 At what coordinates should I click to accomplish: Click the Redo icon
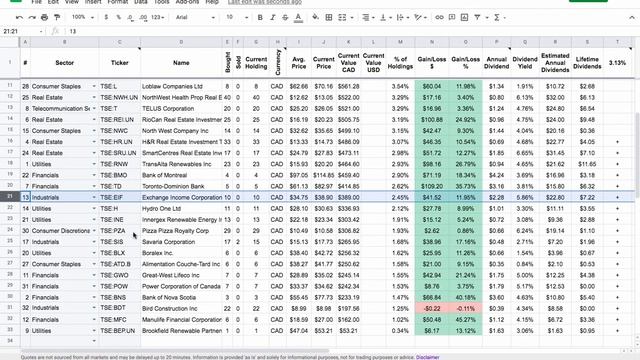[32, 18]
